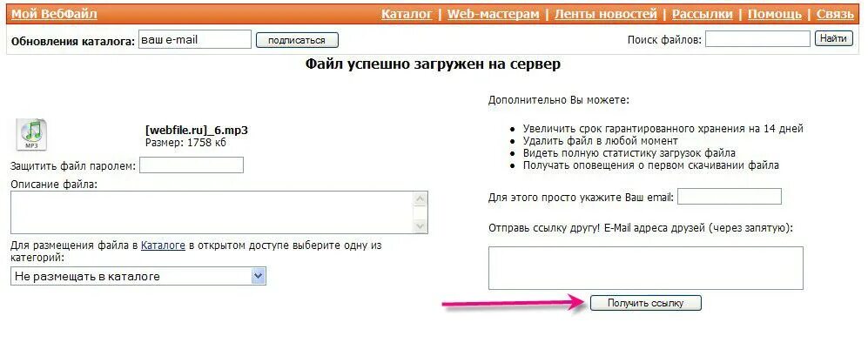The width and height of the screenshot is (868, 343).
Task: Click the Получать оповещения о первом скачивании item
Action: (651, 165)
